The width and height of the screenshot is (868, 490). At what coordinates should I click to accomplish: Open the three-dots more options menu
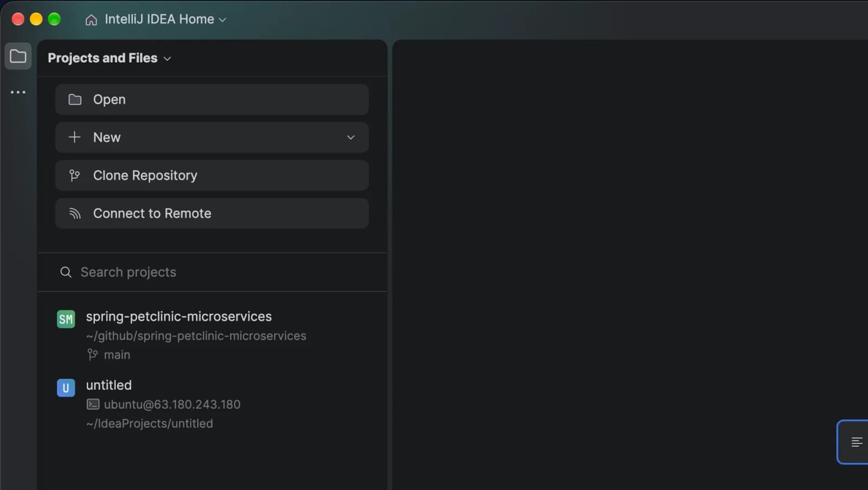pos(18,92)
